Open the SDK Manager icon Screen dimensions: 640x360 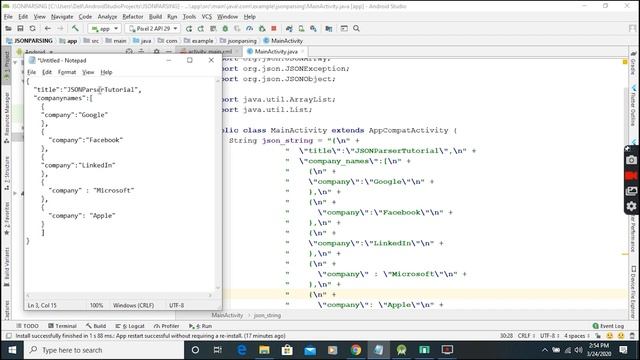[313, 29]
